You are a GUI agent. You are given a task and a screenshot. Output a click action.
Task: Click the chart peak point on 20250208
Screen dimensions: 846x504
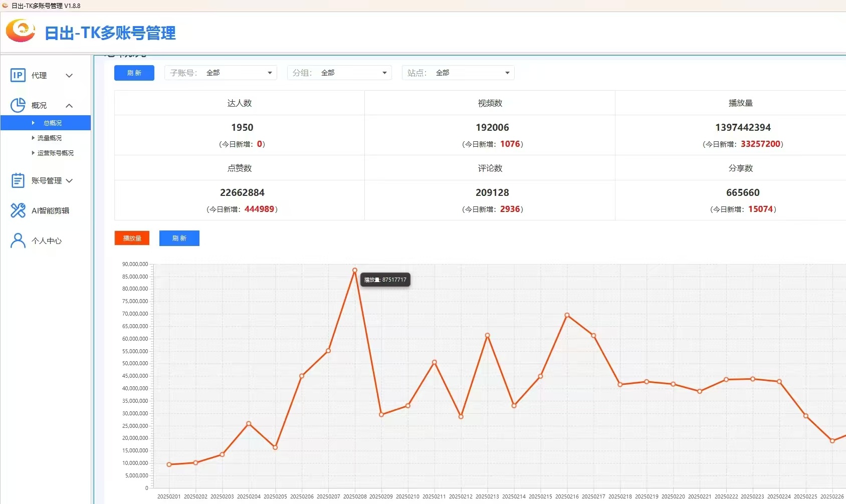point(355,270)
